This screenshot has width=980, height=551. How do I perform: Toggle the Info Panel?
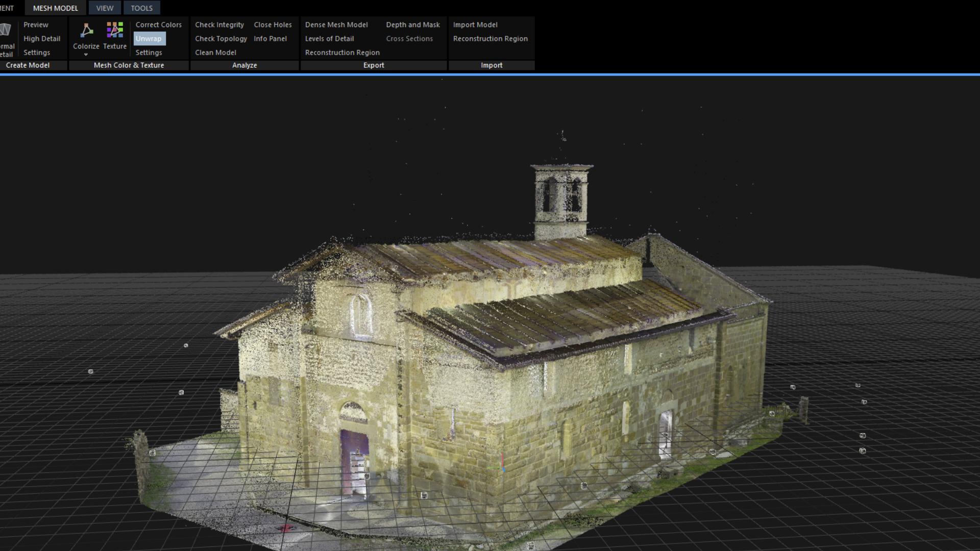tap(270, 39)
